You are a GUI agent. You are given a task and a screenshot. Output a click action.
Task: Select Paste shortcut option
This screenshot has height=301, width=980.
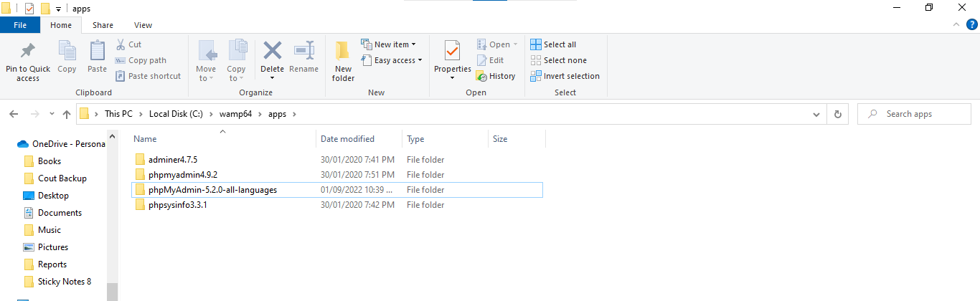point(148,76)
